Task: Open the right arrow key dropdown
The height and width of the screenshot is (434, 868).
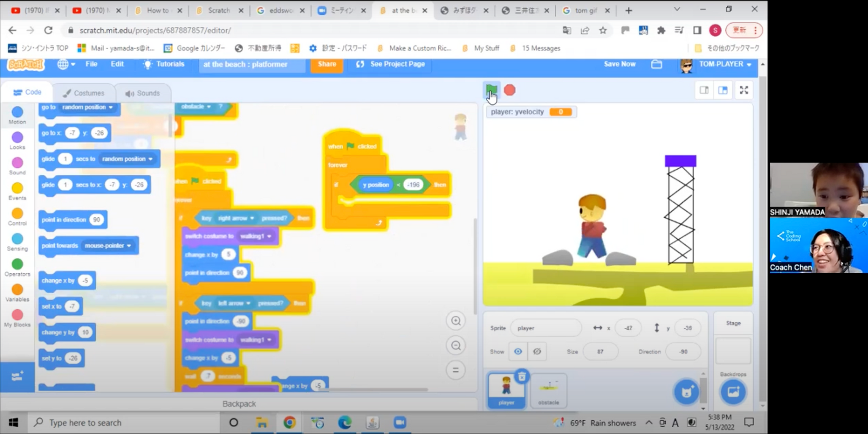Action: 251,218
